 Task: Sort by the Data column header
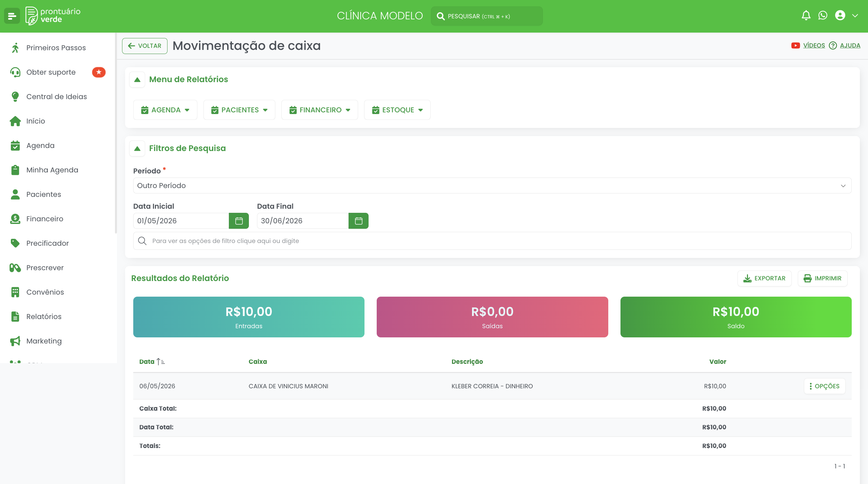pyautogui.click(x=152, y=362)
